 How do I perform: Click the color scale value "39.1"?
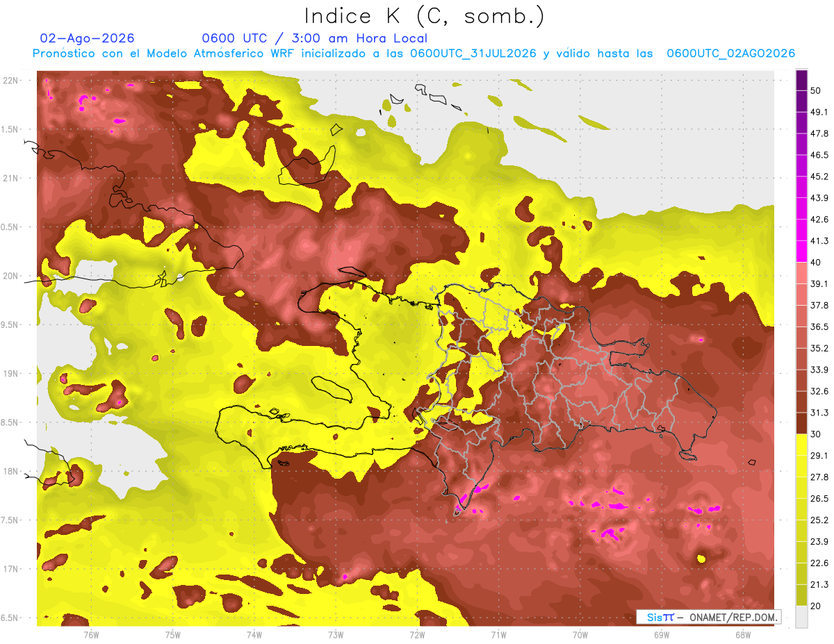819,283
